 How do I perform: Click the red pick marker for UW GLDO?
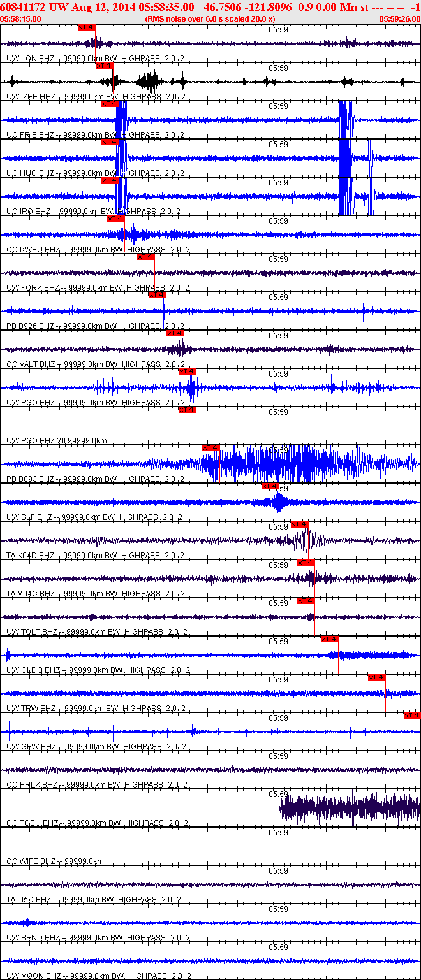(x=329, y=639)
